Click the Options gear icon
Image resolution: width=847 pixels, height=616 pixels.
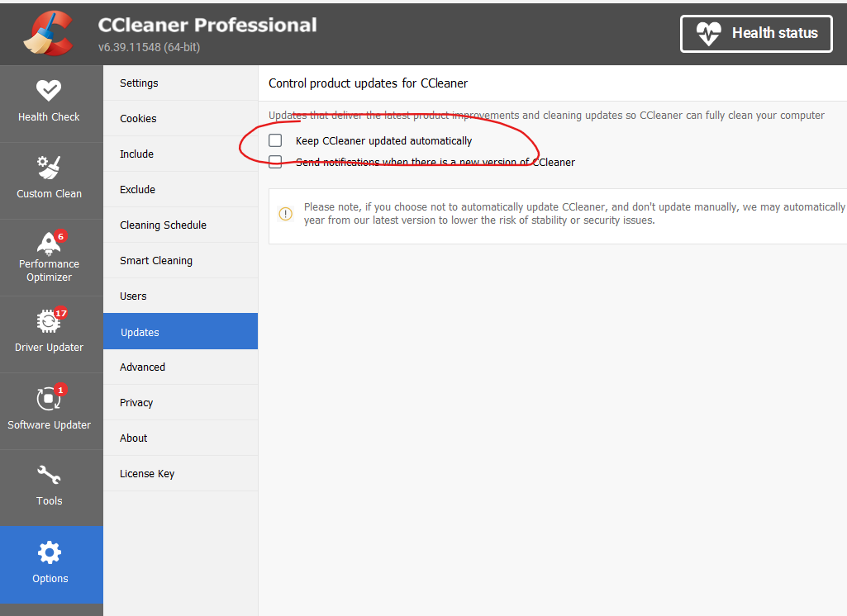[50, 552]
